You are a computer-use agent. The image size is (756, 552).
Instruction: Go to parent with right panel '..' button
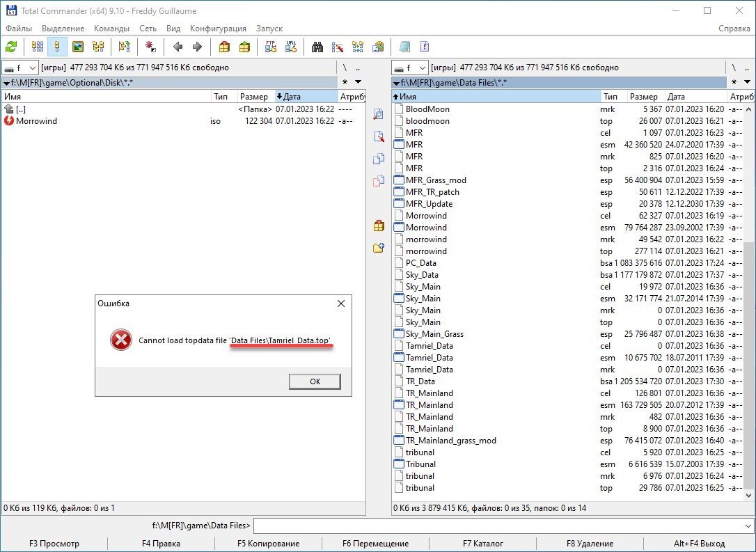click(747, 68)
